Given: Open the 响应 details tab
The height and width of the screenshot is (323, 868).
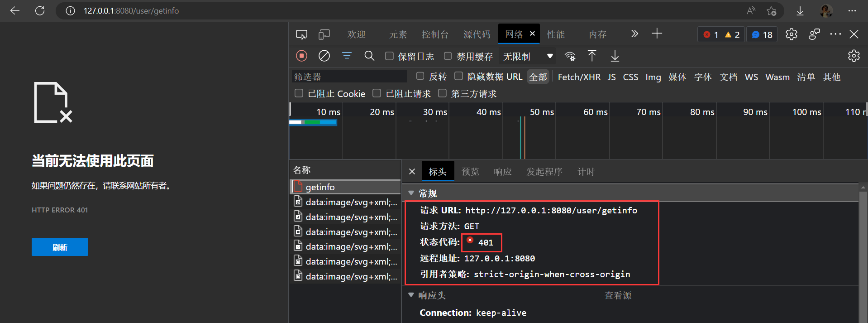Looking at the screenshot, I should pyautogui.click(x=503, y=172).
